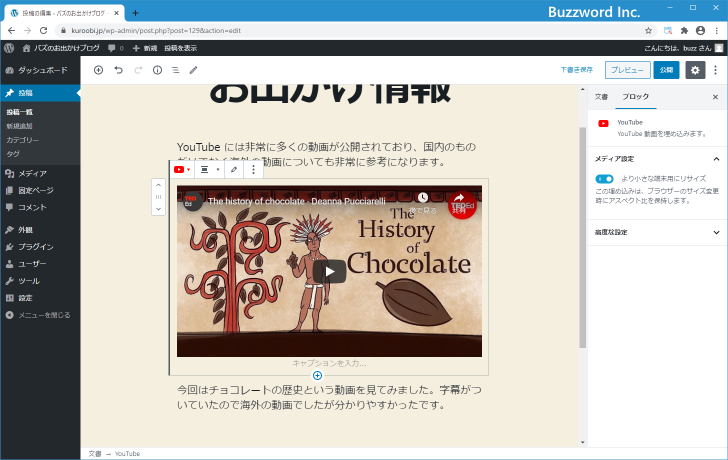This screenshot has width=728, height=460.
Task: Open the browser extensions puzzle icon
Action: tap(684, 31)
